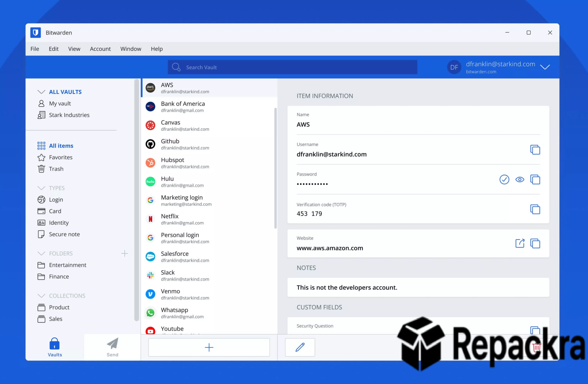Open the Help menu
The width and height of the screenshot is (588, 384).
click(157, 49)
